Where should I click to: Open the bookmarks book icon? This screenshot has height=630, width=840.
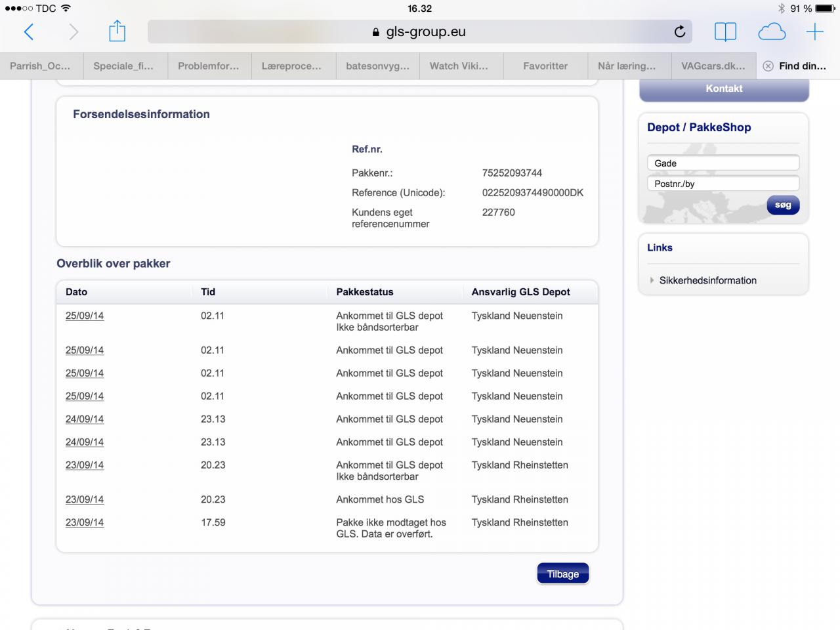(725, 31)
